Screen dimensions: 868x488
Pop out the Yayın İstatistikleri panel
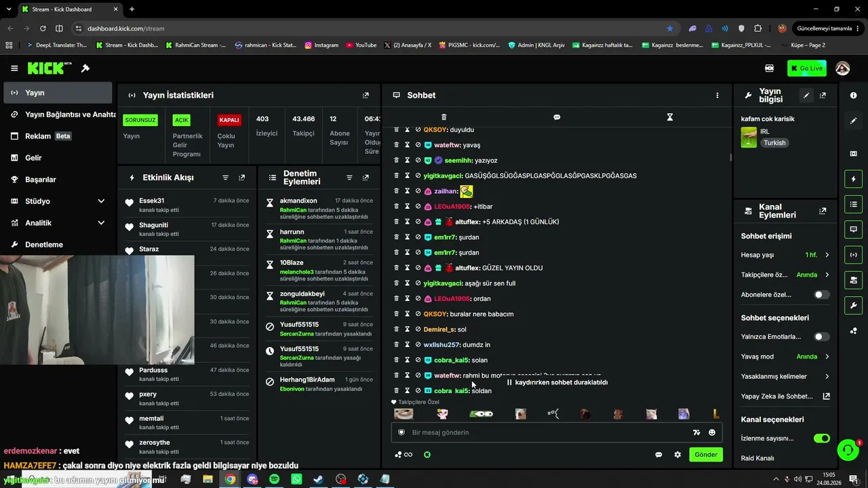click(x=366, y=96)
